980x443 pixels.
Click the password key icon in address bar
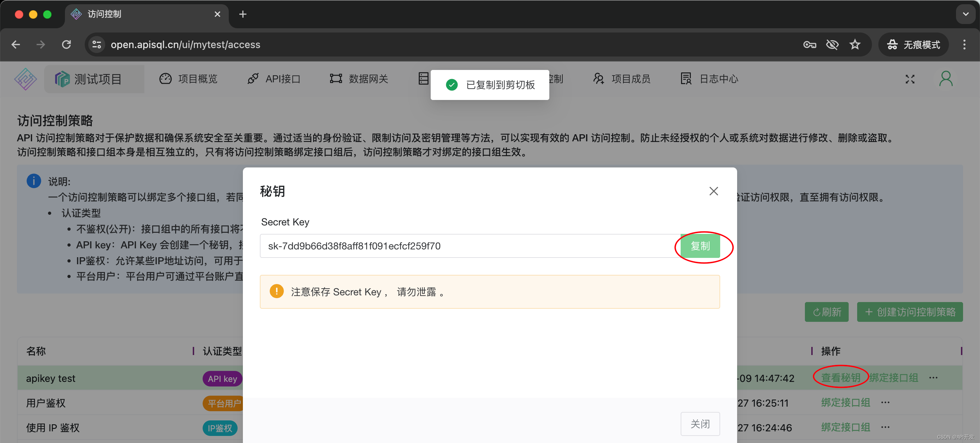coord(809,45)
